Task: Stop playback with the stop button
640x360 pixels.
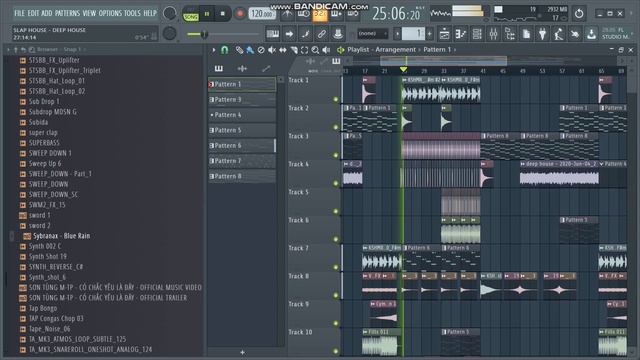Action: click(x=222, y=14)
